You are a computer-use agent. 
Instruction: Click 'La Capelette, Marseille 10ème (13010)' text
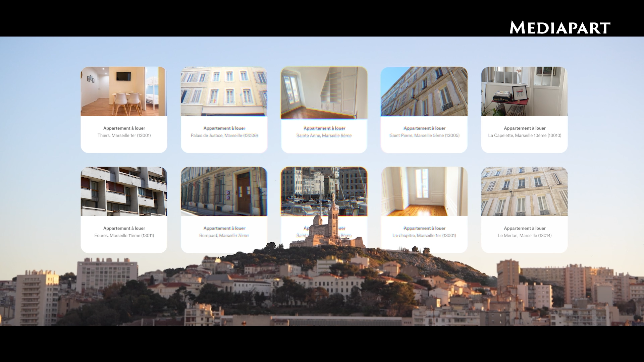(525, 135)
